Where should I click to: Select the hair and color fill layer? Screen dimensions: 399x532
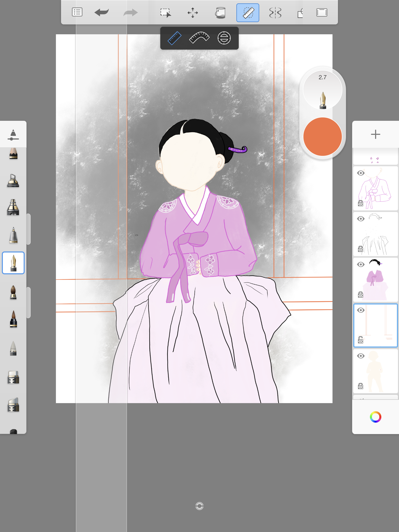point(376,280)
